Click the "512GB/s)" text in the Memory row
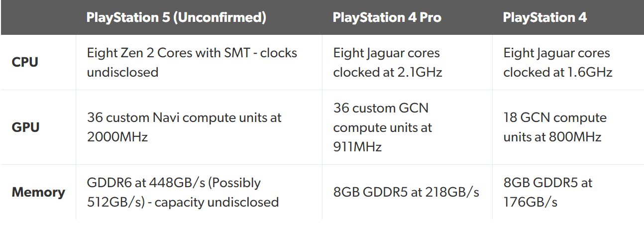Image resolution: width=644 pixels, height=226 pixels. 114,202
